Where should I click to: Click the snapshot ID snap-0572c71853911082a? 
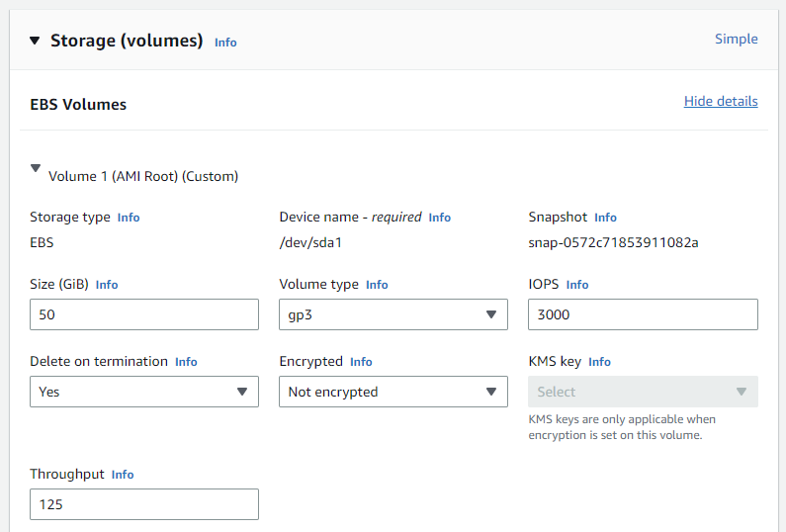pyautogui.click(x=613, y=242)
